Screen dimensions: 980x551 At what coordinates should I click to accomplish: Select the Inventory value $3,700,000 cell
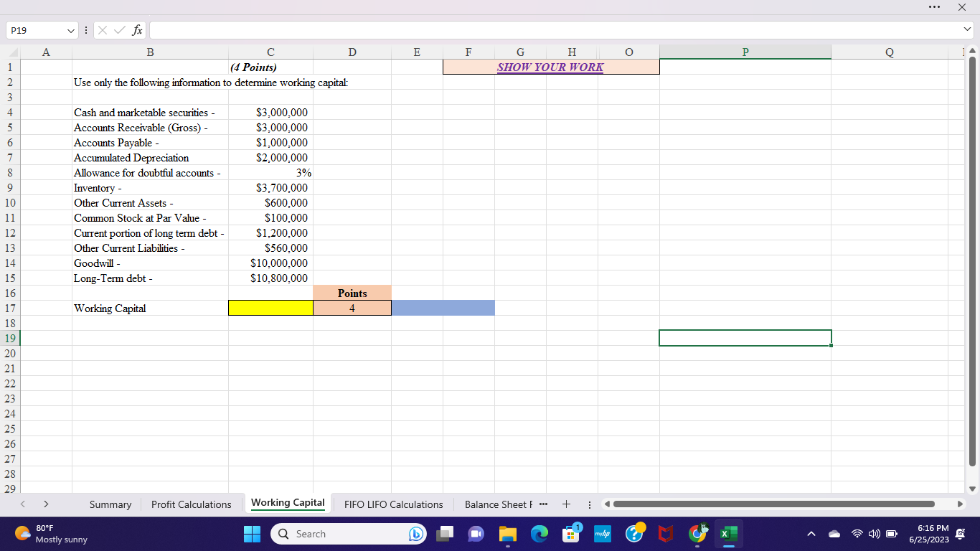coord(270,187)
